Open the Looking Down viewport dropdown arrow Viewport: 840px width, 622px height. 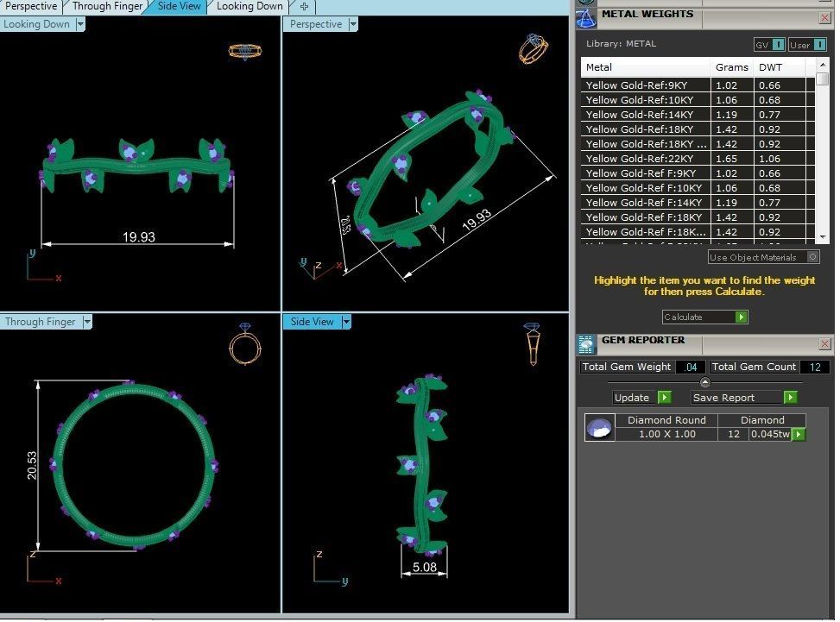pyautogui.click(x=80, y=25)
